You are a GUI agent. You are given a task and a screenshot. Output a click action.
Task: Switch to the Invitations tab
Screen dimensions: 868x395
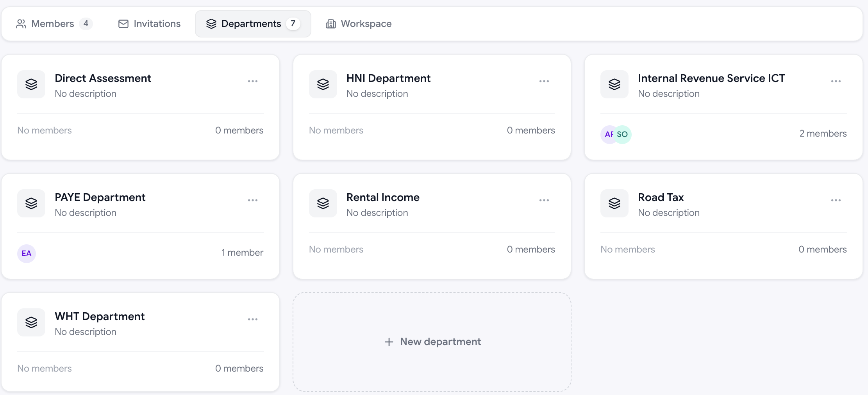pos(149,24)
